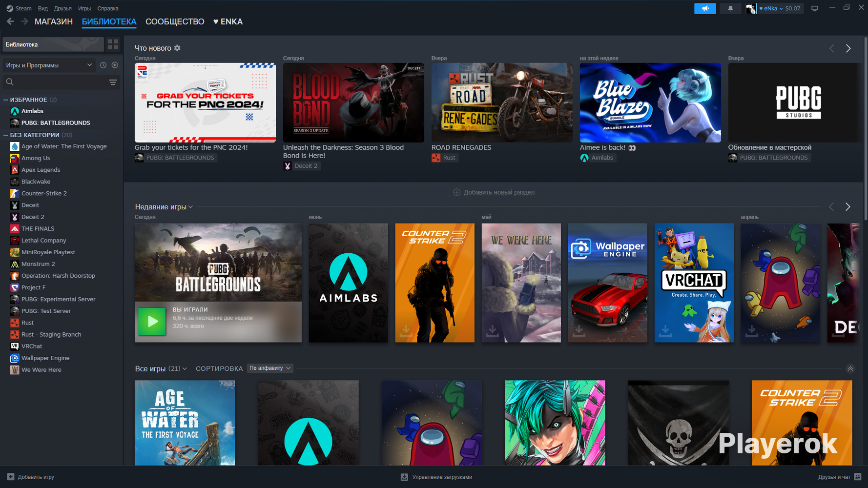Open advanced filter options icon

113,82
